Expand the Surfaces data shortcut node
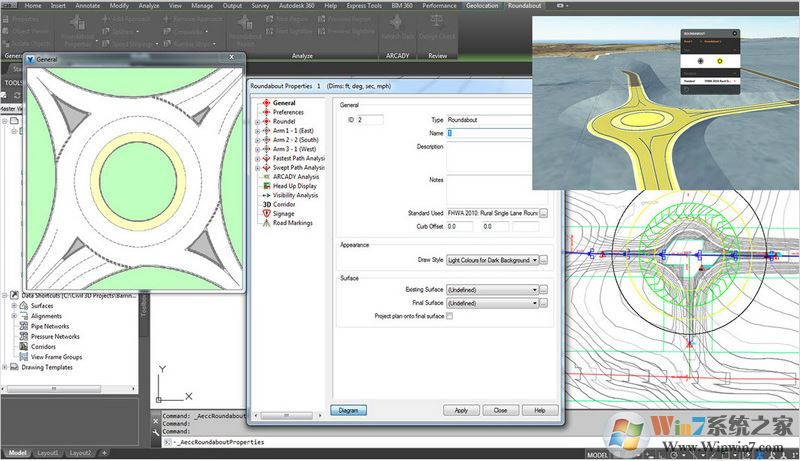The height and width of the screenshot is (461, 800). (x=15, y=306)
